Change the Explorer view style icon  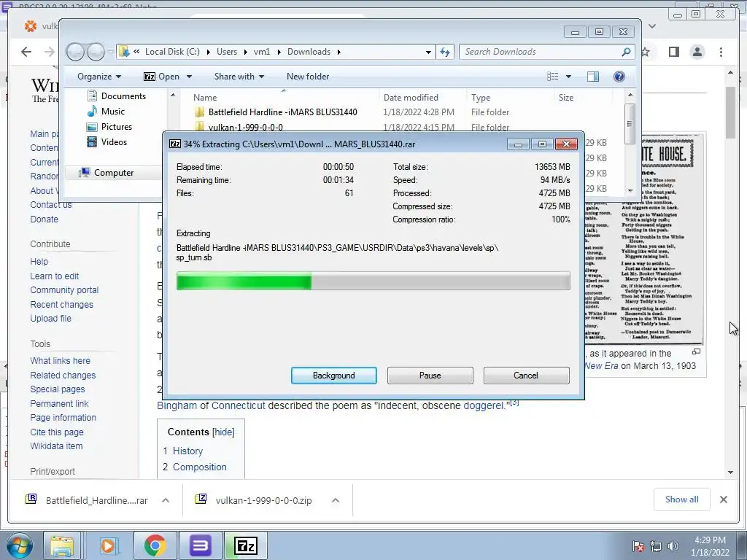click(x=553, y=76)
